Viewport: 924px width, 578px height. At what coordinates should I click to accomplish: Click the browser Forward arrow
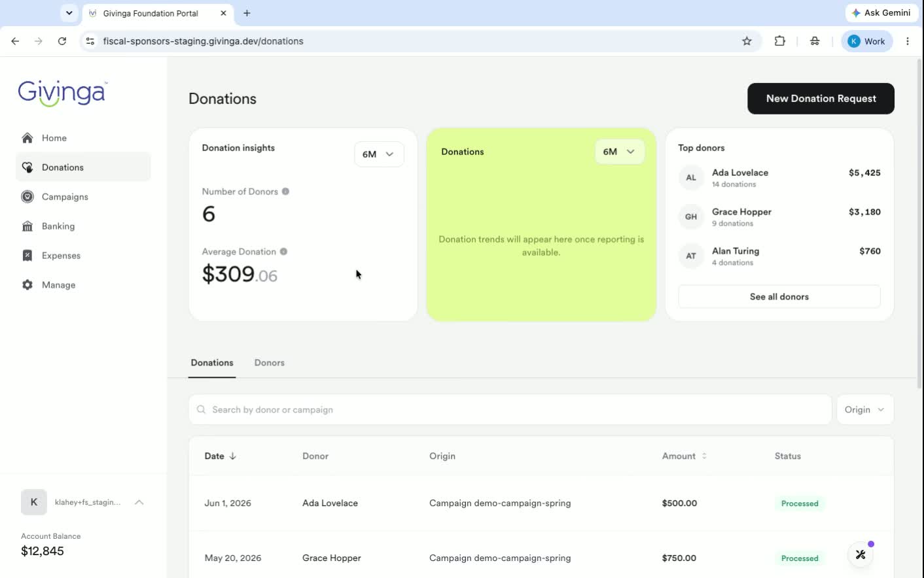tap(39, 41)
